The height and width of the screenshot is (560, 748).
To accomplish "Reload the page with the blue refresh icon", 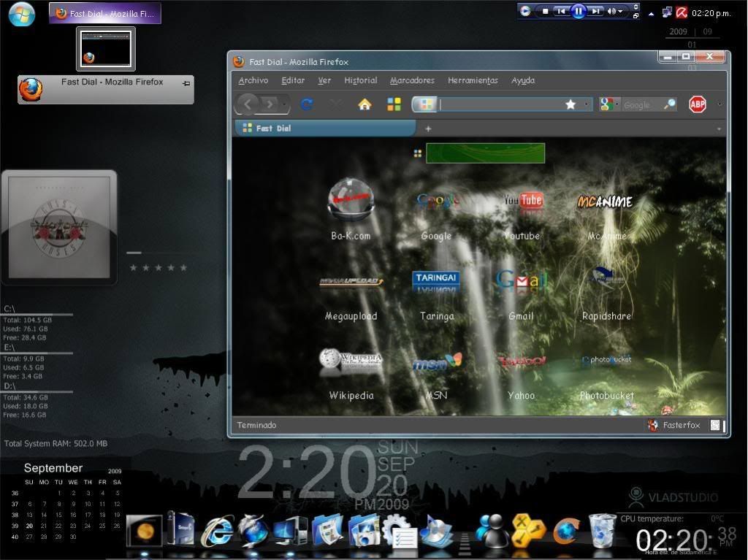I will click(x=307, y=104).
